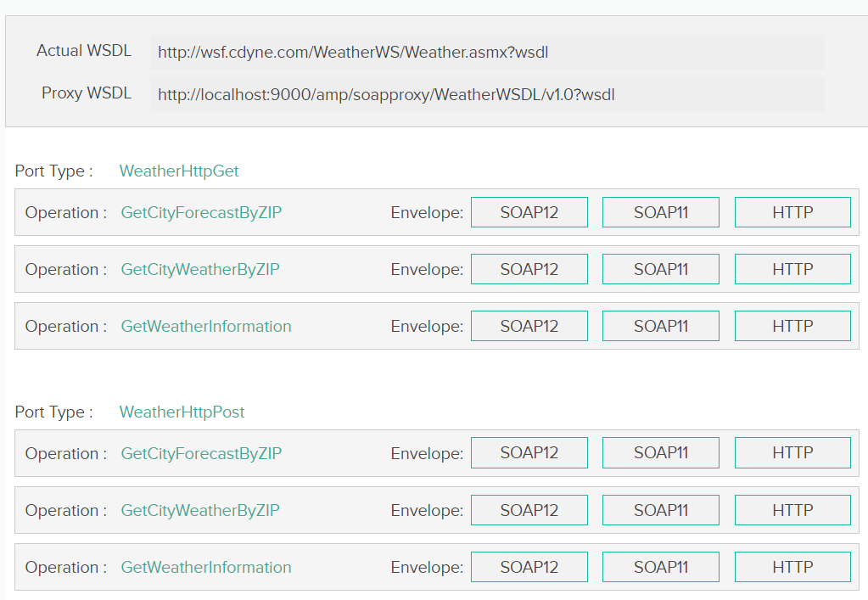Open GetWeatherInformation operation under WeatherHttpGet

click(206, 327)
